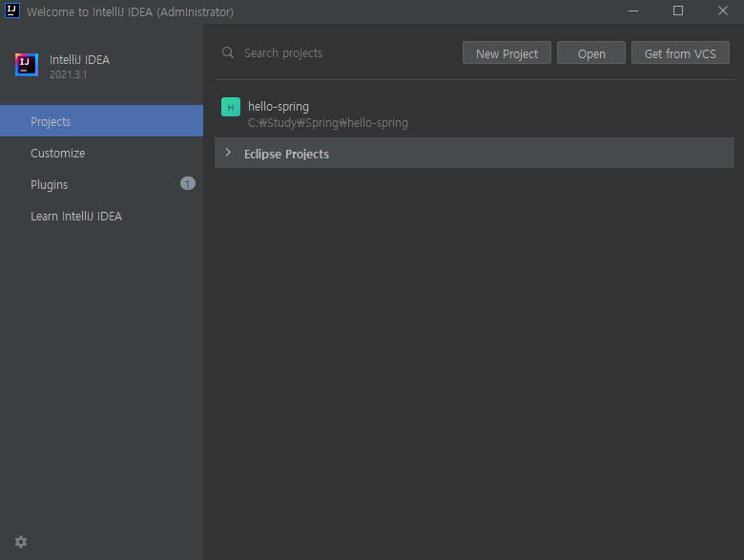Open the settings gear options menu

tap(21, 542)
